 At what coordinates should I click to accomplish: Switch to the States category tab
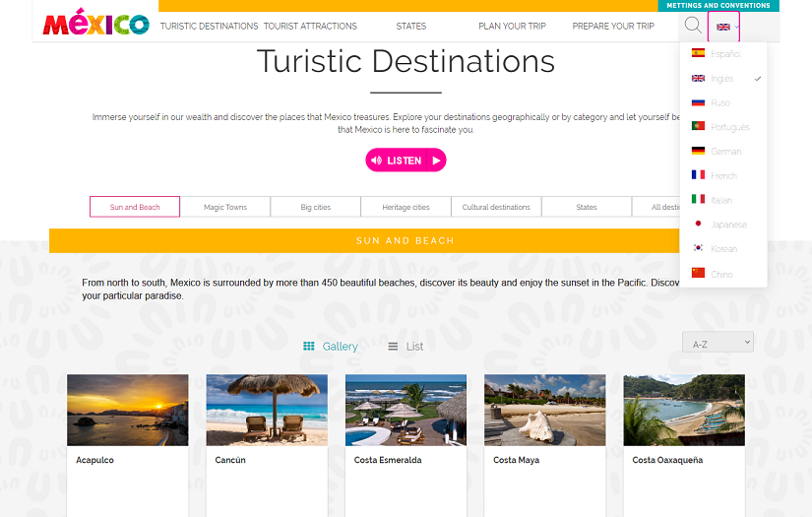click(x=587, y=207)
